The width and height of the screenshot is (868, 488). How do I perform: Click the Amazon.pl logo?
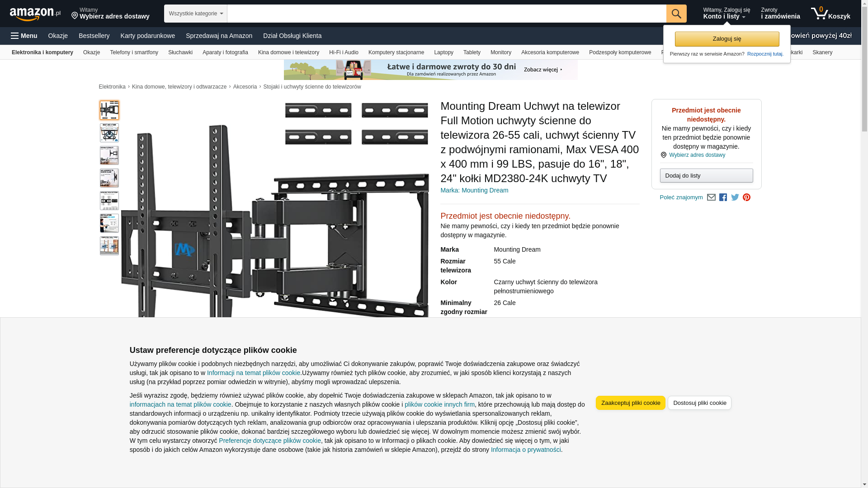(x=35, y=14)
